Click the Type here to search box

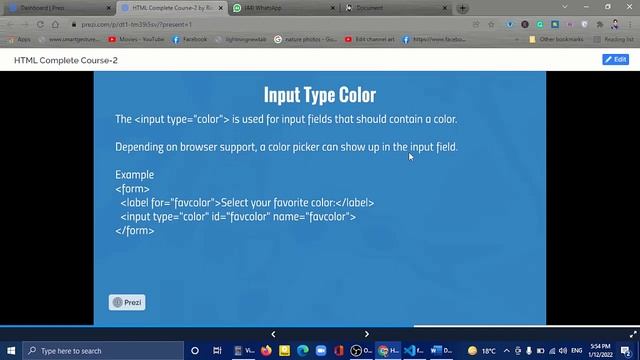point(103,351)
